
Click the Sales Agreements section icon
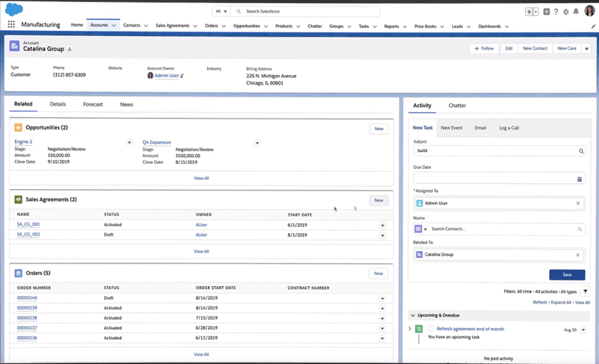coord(18,200)
